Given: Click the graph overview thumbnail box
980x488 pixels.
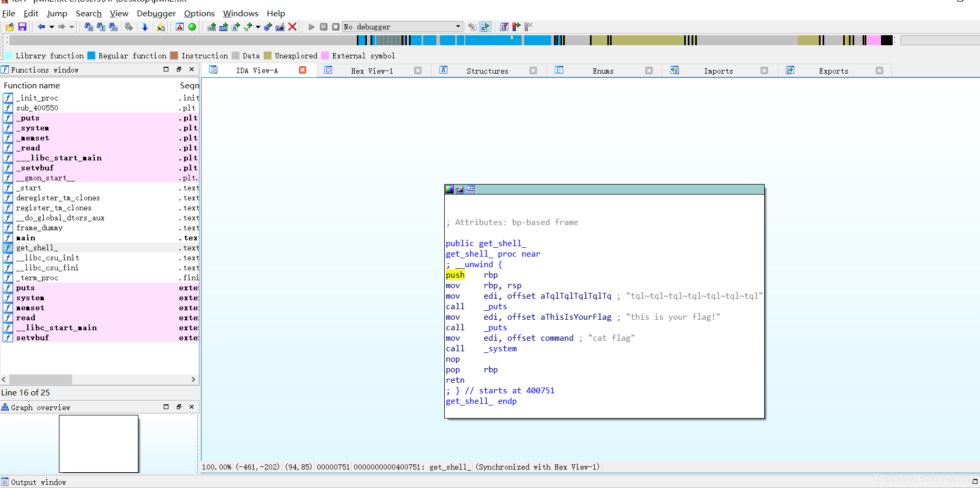Looking at the screenshot, I should (99, 444).
